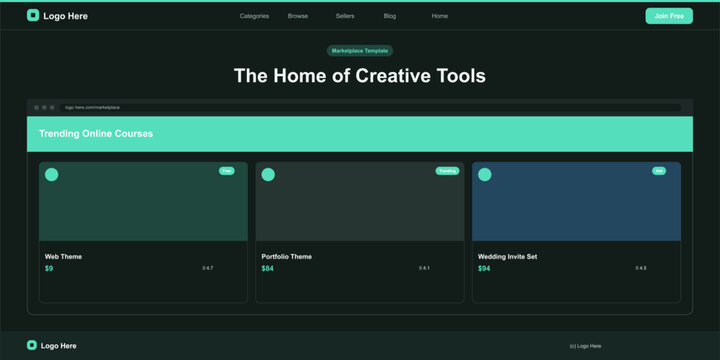Image resolution: width=720 pixels, height=360 pixels.
Task: Click the star rating 4.7 icon
Action: [203, 268]
